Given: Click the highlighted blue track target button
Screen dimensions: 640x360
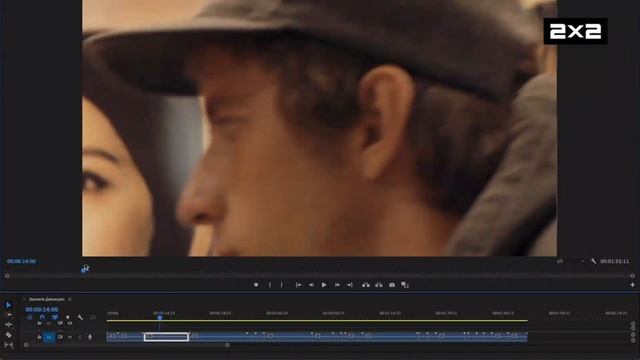Looking at the screenshot, I should (49, 337).
